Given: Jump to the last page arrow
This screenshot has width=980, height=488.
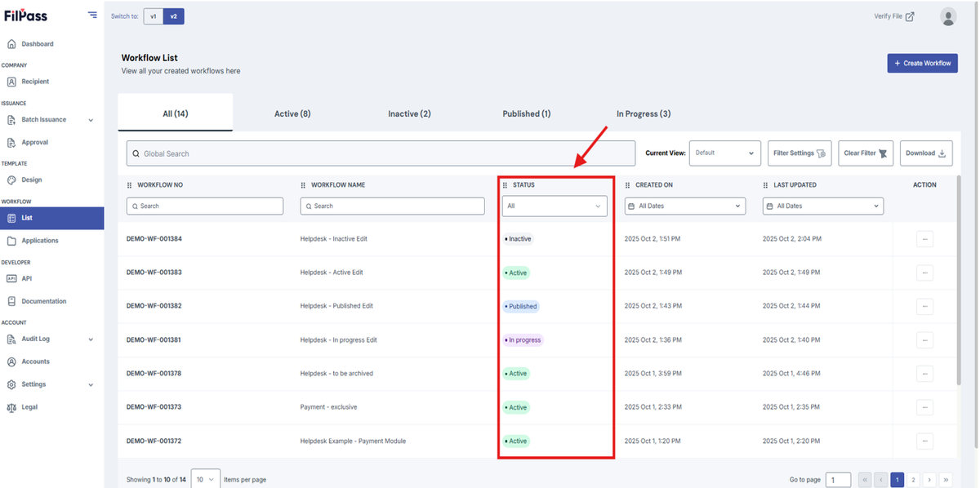Looking at the screenshot, I should 946,480.
